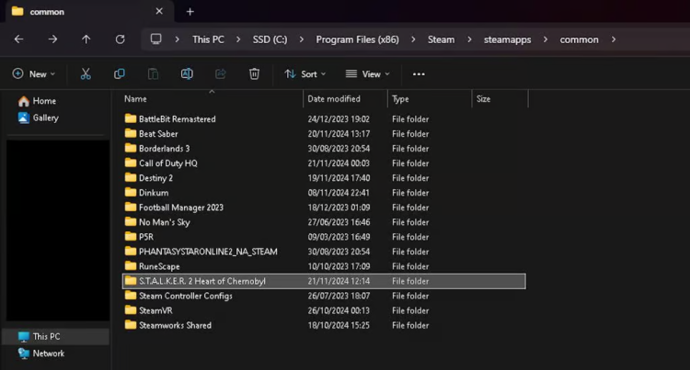Go forward with the right arrow
The height and width of the screenshot is (370, 690).
tap(53, 39)
